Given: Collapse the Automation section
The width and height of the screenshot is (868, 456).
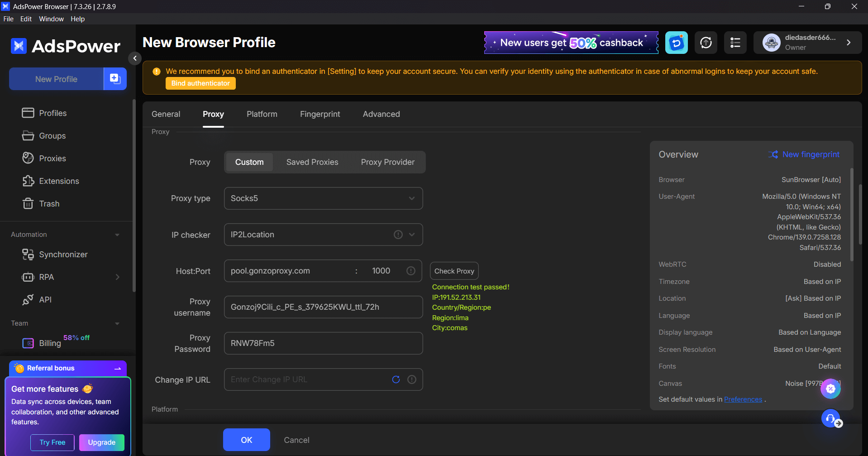Looking at the screenshot, I should click(x=117, y=235).
